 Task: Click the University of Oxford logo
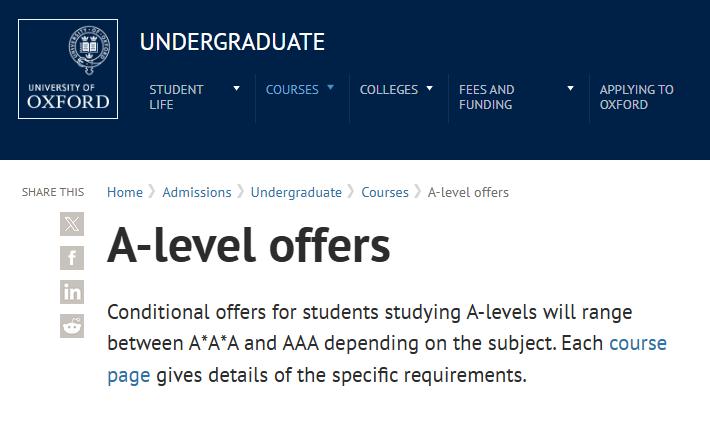pos(68,69)
